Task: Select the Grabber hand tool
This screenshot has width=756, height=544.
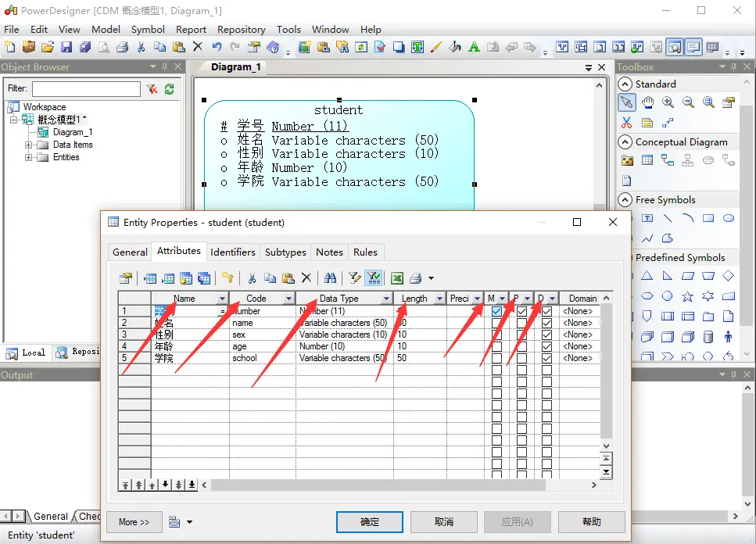Action: 647,102
